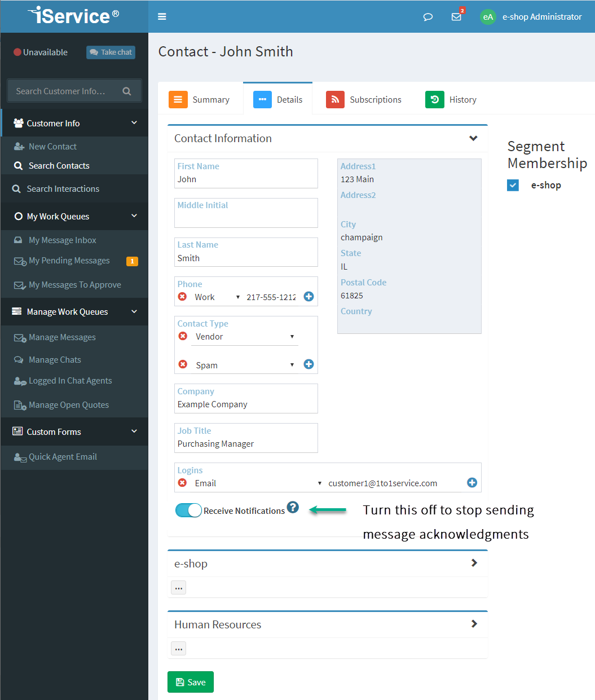Click the Postal Code value 61825
Viewport: 595px width, 700px height.
(352, 296)
